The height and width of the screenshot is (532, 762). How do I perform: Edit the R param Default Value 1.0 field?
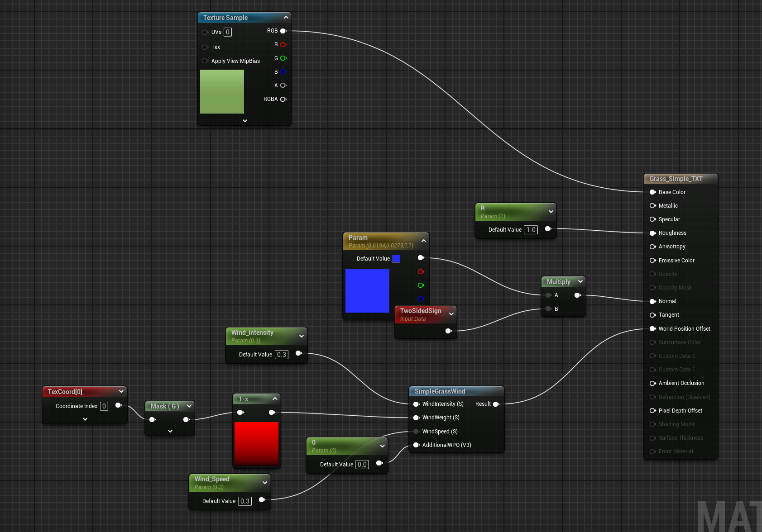[x=531, y=230]
